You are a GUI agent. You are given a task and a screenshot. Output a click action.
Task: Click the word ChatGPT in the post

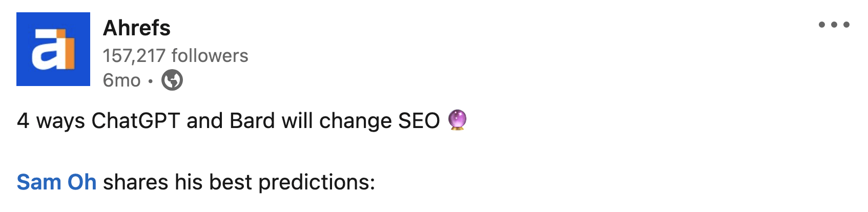click(135, 121)
